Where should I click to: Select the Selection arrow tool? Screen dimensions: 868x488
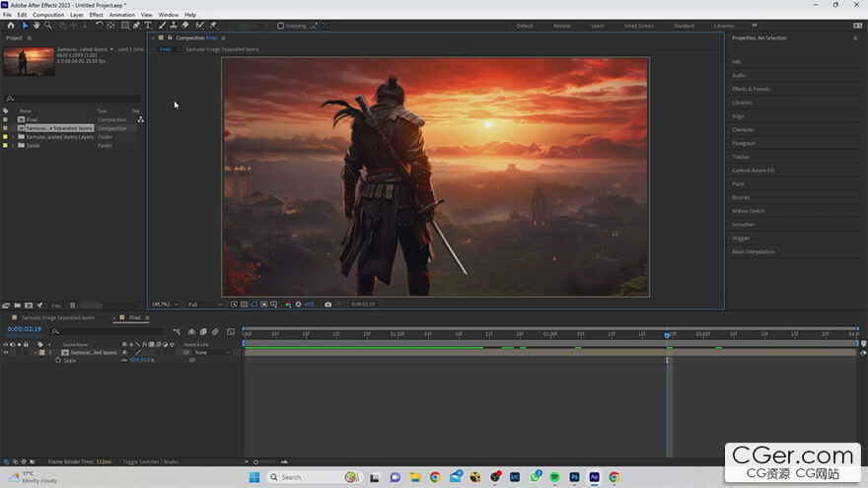(x=25, y=26)
